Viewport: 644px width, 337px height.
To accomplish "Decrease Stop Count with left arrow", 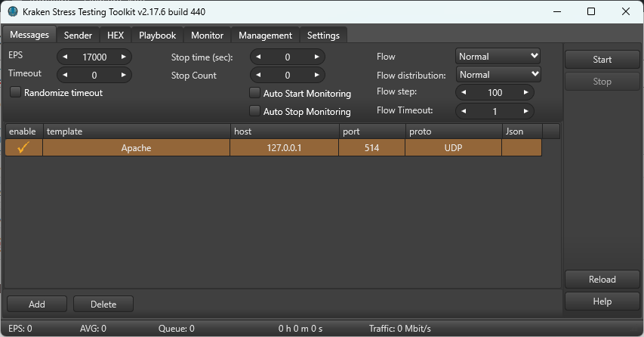I will pos(258,75).
